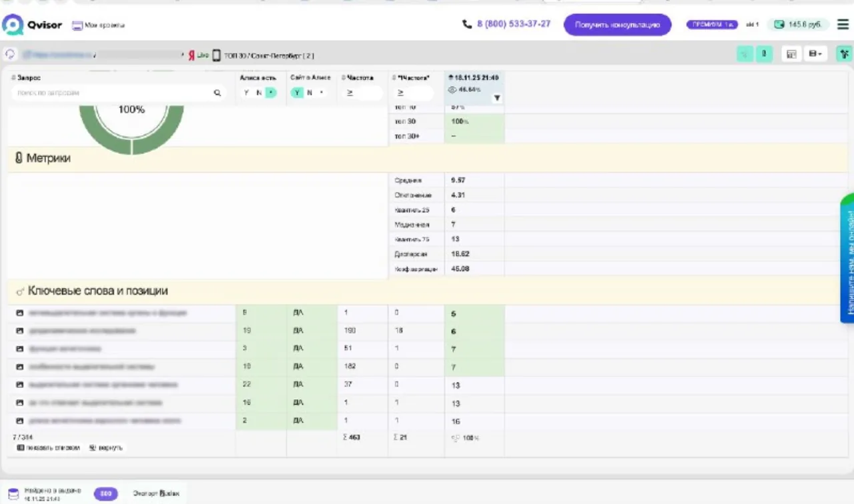Click the mobile device icon before ТОП 30
This screenshot has height=504, width=854.
pyautogui.click(x=217, y=55)
